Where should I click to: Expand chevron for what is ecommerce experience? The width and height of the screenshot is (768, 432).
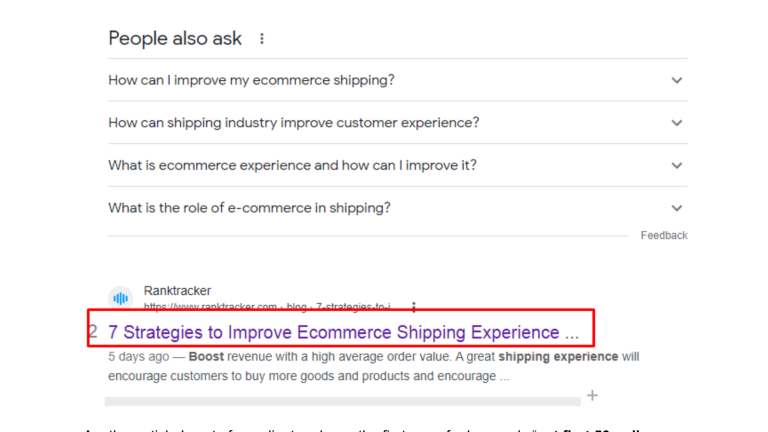[676, 166]
